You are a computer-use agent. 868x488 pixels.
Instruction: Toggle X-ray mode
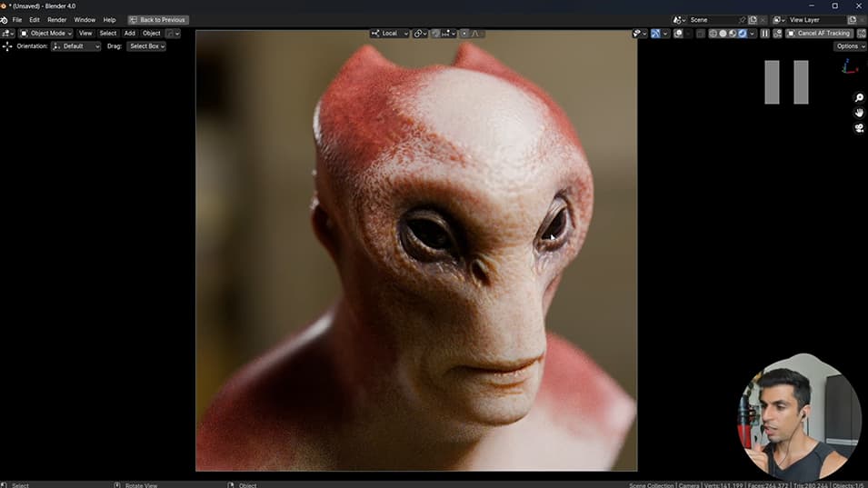click(700, 34)
